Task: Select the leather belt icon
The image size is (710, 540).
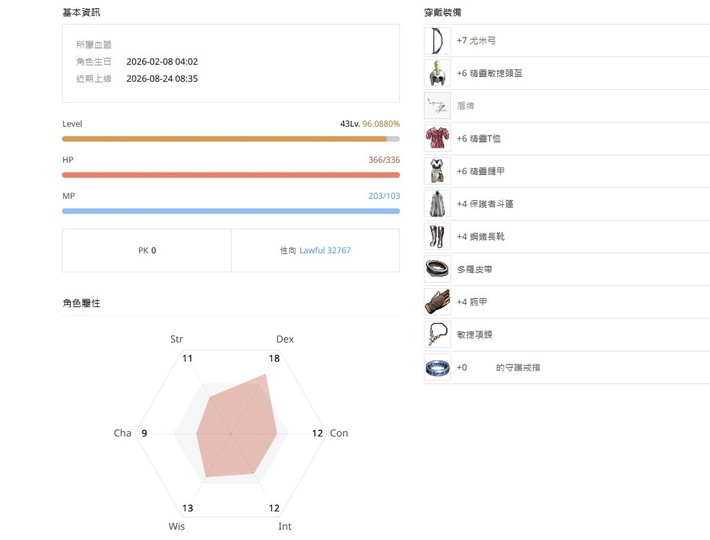Action: tap(437, 269)
